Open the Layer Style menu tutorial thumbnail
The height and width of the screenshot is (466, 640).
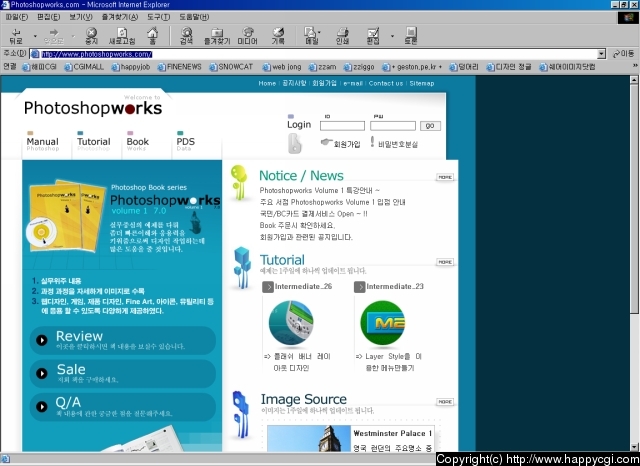(382, 323)
